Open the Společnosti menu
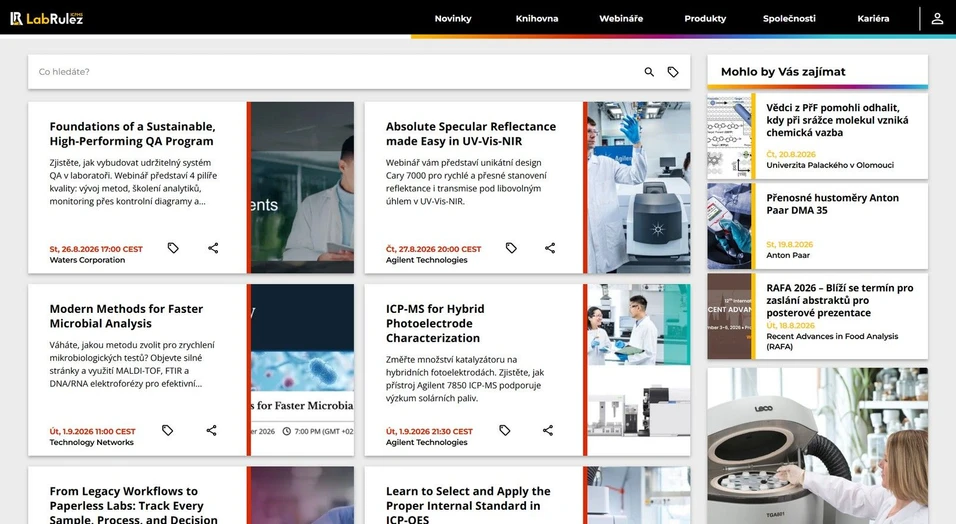Viewport: 956px width, 524px height. [789, 18]
